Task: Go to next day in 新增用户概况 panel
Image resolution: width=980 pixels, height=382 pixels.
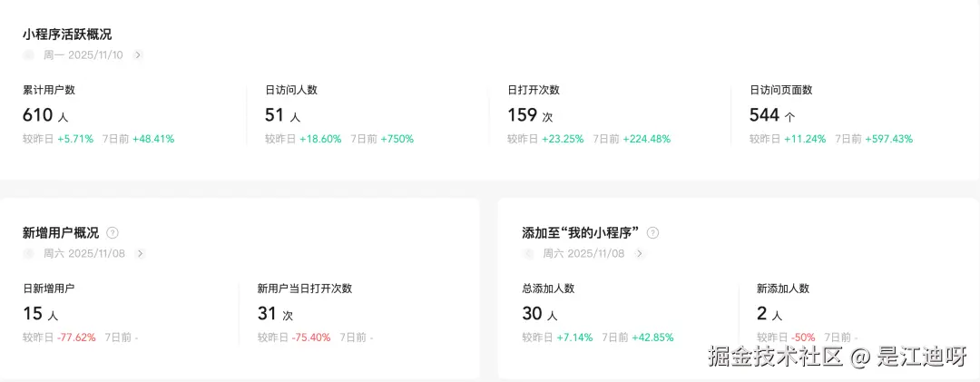Action: coord(140,254)
